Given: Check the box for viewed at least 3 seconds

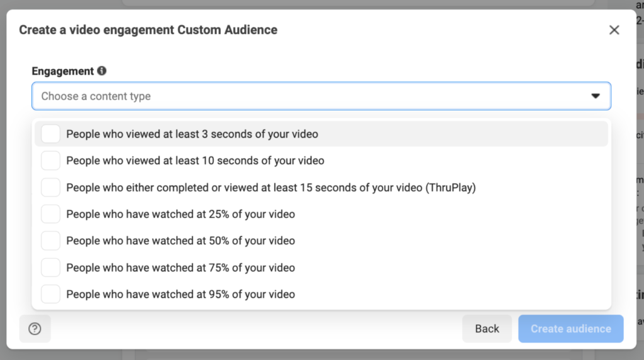Looking at the screenshot, I should tap(50, 134).
